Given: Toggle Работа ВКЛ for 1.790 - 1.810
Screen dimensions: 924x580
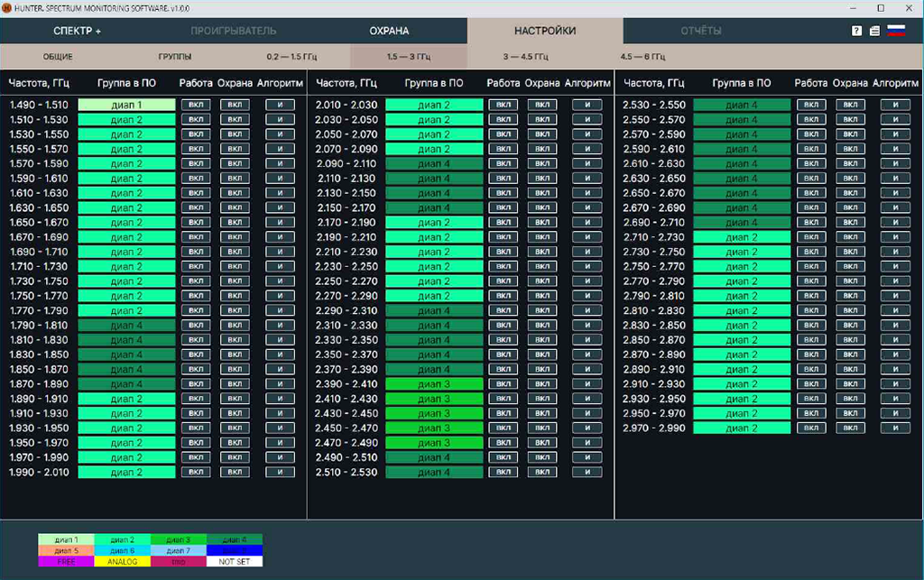Looking at the screenshot, I should pos(196,325).
